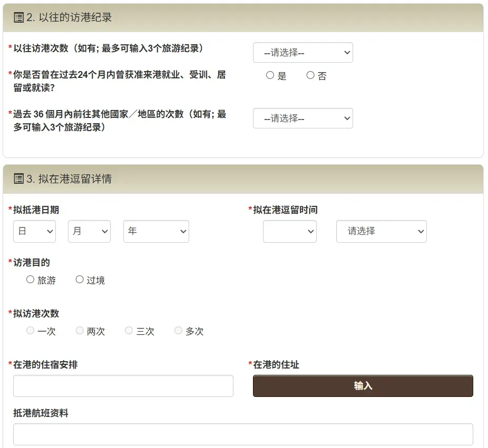Click the 输入 button for Hong Kong address
488x448 pixels.
pyautogui.click(x=363, y=386)
